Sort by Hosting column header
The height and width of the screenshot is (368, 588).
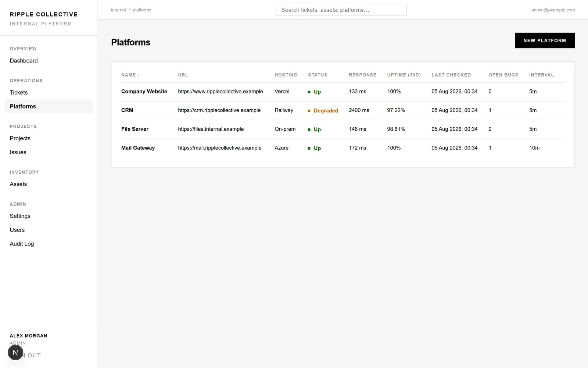tap(286, 75)
